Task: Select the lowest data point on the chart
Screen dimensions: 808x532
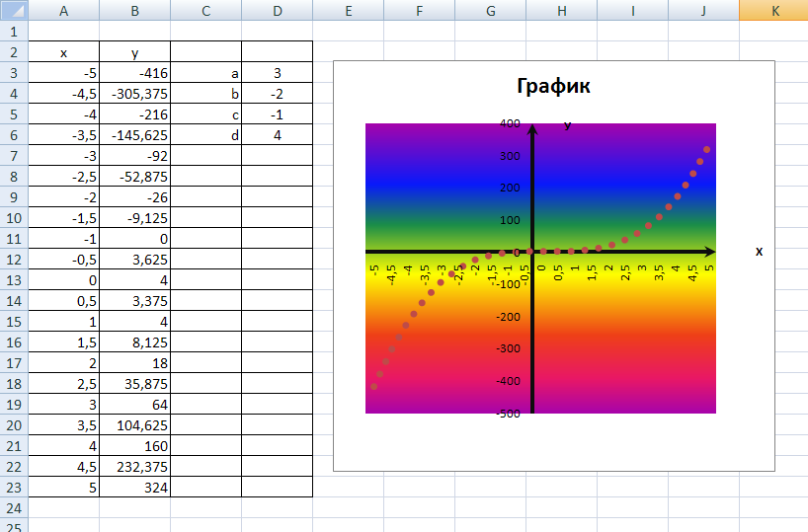Action: click(373, 386)
